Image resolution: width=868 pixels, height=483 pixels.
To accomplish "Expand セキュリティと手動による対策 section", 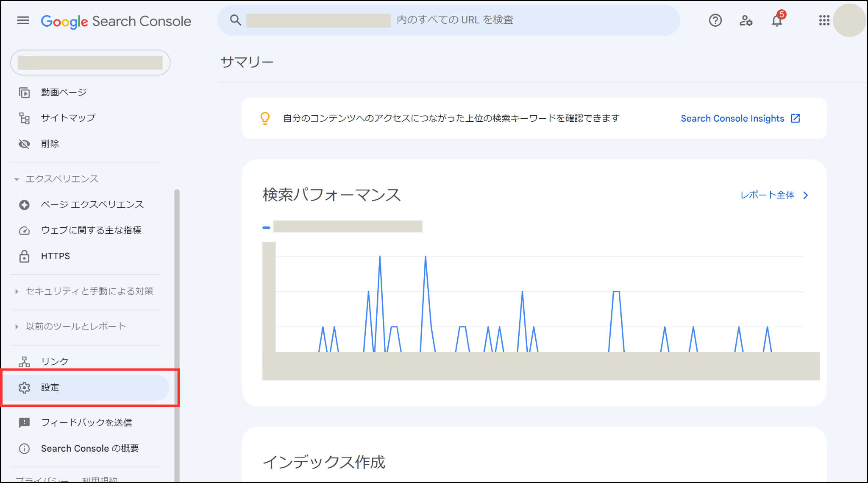I will coord(84,291).
